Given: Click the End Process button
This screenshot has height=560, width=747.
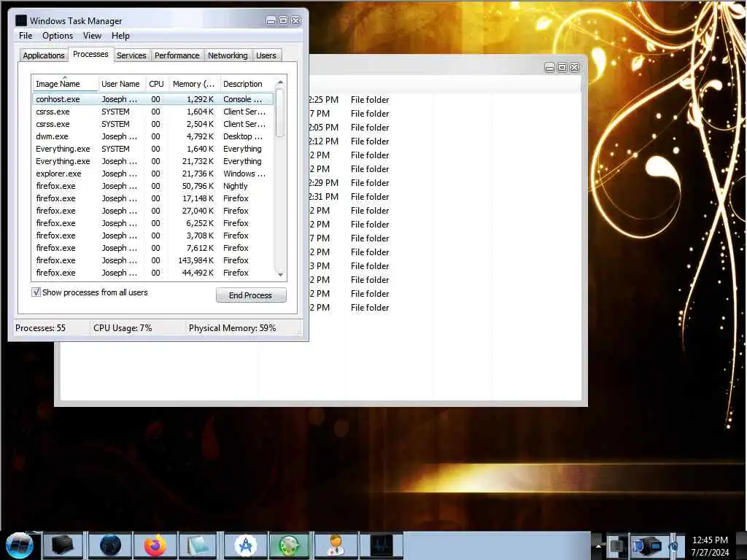Looking at the screenshot, I should click(251, 295).
